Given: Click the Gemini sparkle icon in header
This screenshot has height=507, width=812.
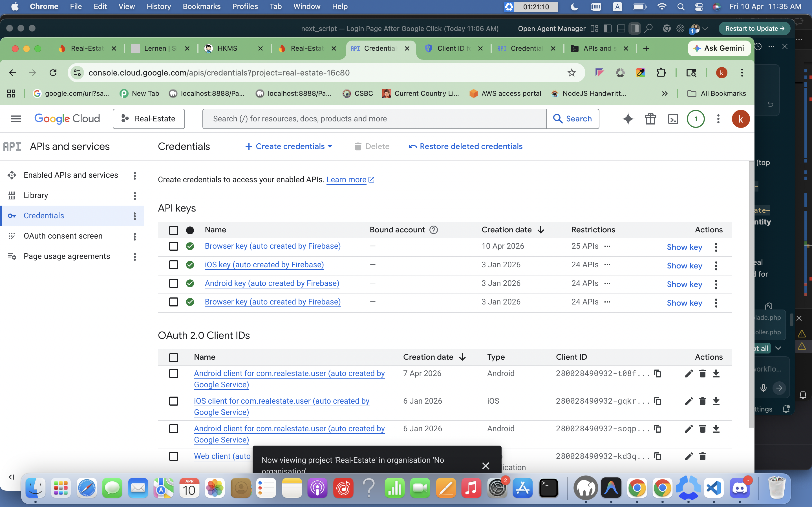Looking at the screenshot, I should pos(628,119).
